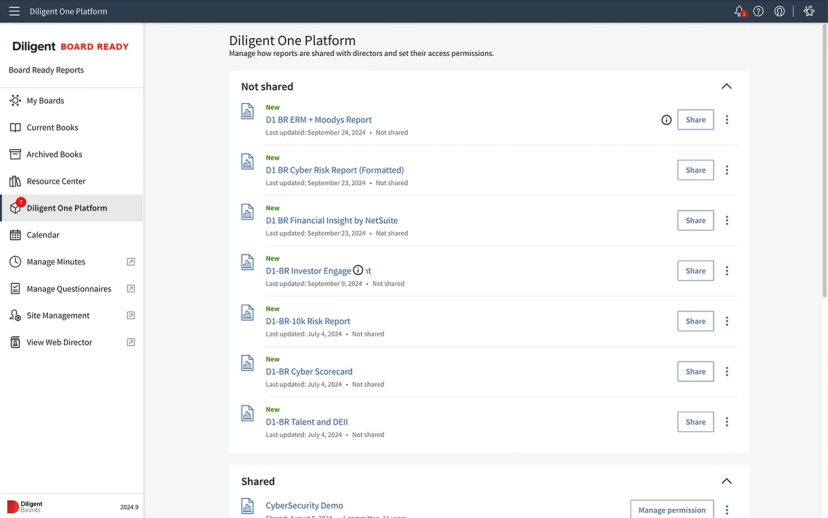Open D1-BR Investor Engagement report link

tap(318, 271)
